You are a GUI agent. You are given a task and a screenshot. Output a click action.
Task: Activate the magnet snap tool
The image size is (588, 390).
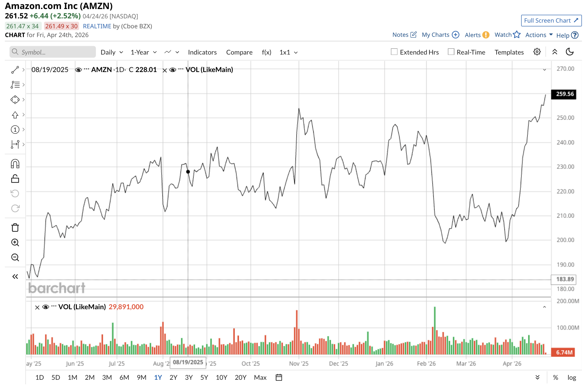15,164
